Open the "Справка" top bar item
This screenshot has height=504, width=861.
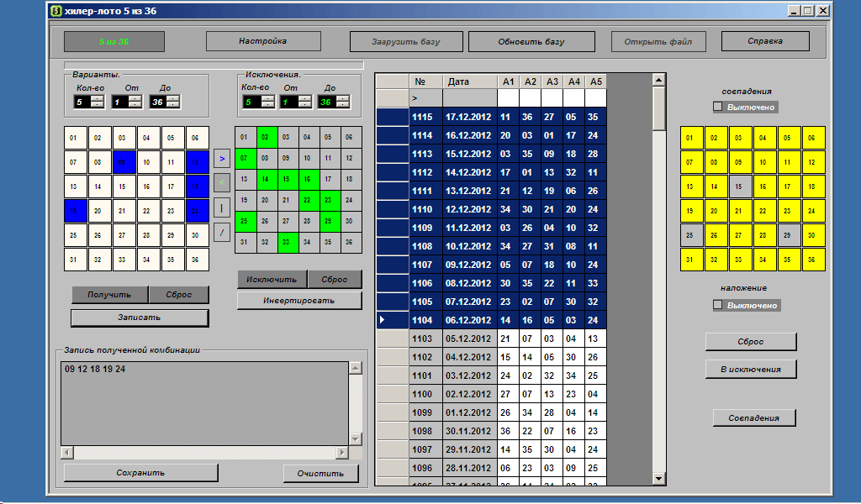click(765, 41)
